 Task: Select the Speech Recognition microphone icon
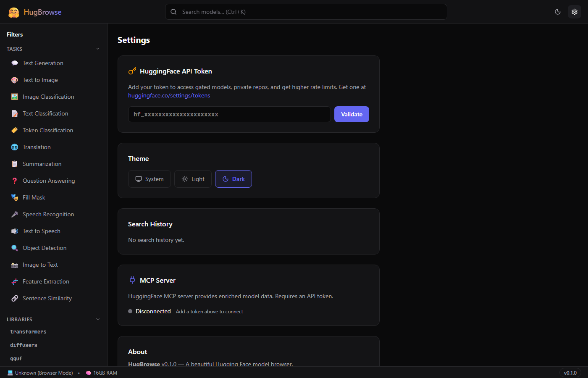coord(15,214)
